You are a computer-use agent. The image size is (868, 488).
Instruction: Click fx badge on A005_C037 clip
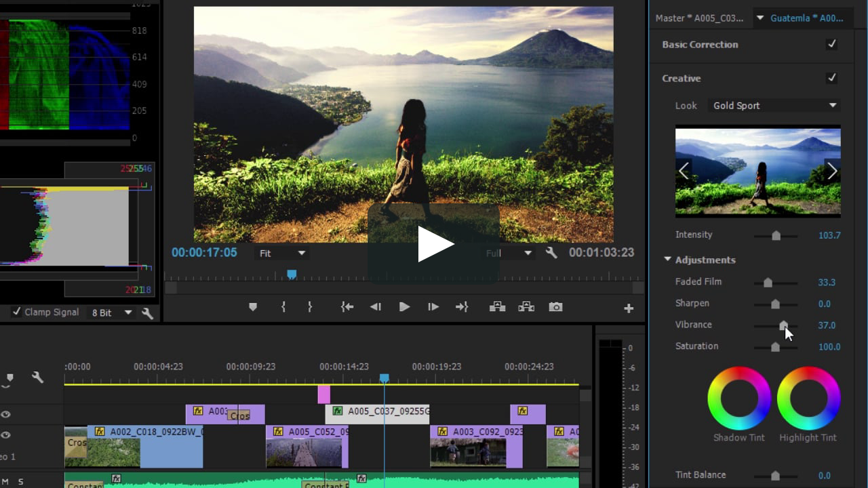click(x=337, y=411)
